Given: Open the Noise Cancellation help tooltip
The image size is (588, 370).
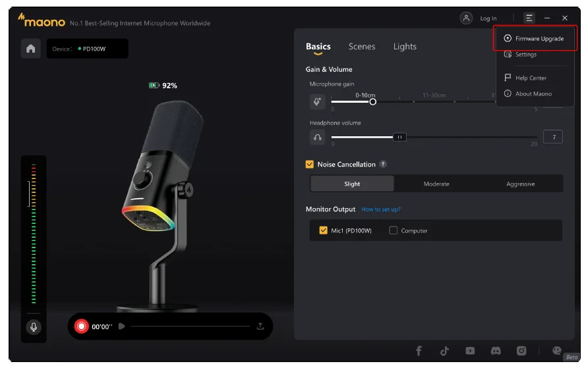Looking at the screenshot, I should (383, 164).
